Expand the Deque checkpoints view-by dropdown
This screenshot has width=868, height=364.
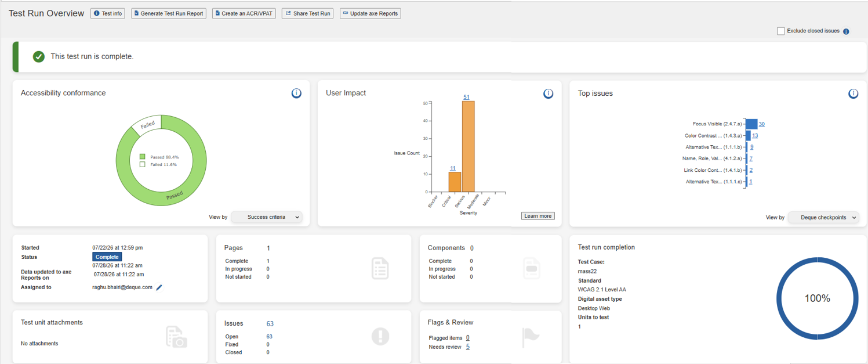click(823, 218)
